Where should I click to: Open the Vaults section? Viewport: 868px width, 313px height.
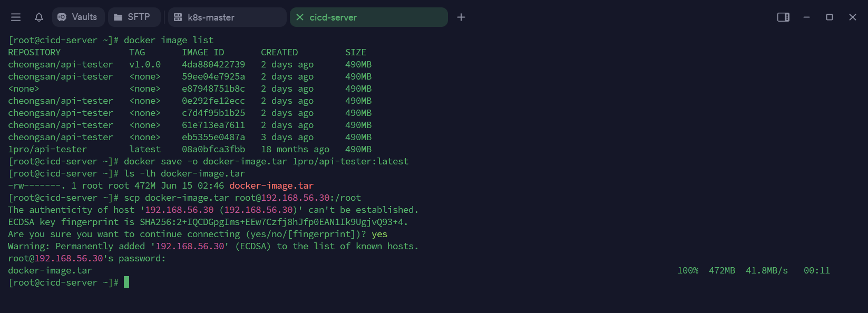point(78,17)
